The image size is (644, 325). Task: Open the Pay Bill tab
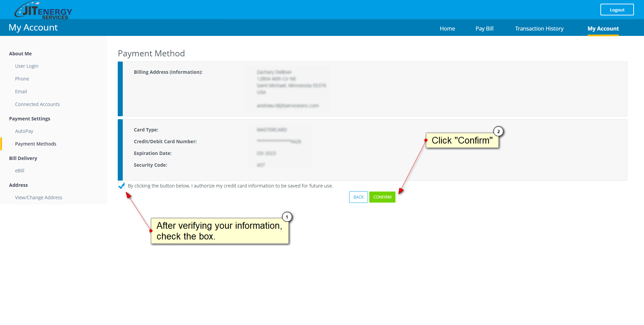484,29
